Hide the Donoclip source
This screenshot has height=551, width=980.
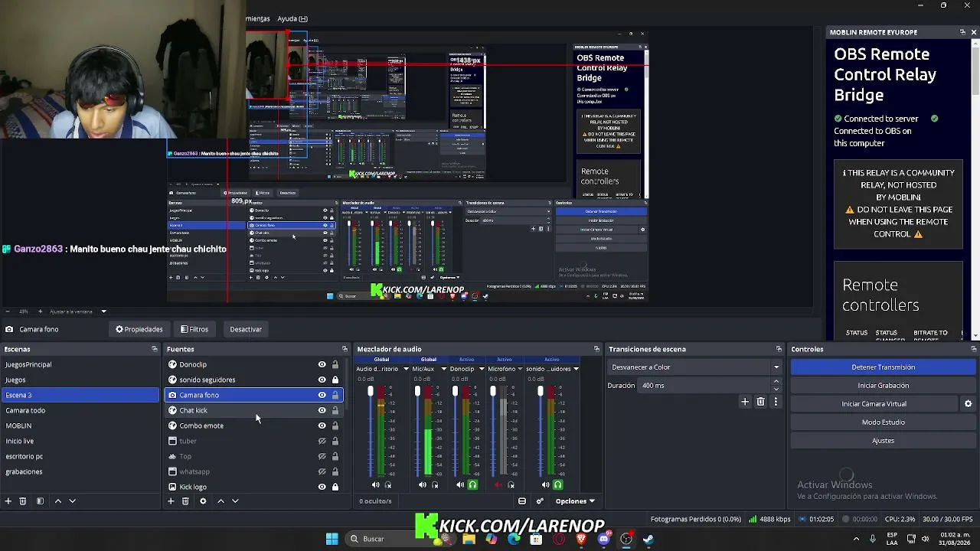322,364
